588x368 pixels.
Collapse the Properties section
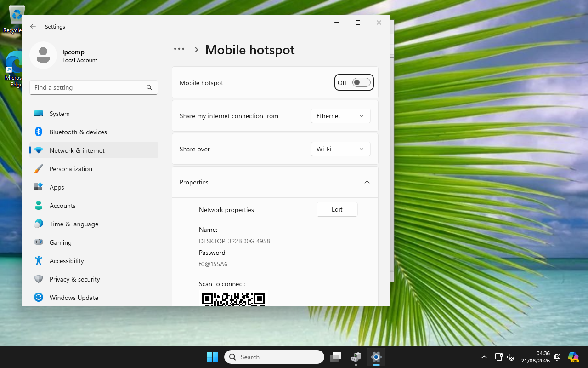pyautogui.click(x=367, y=182)
